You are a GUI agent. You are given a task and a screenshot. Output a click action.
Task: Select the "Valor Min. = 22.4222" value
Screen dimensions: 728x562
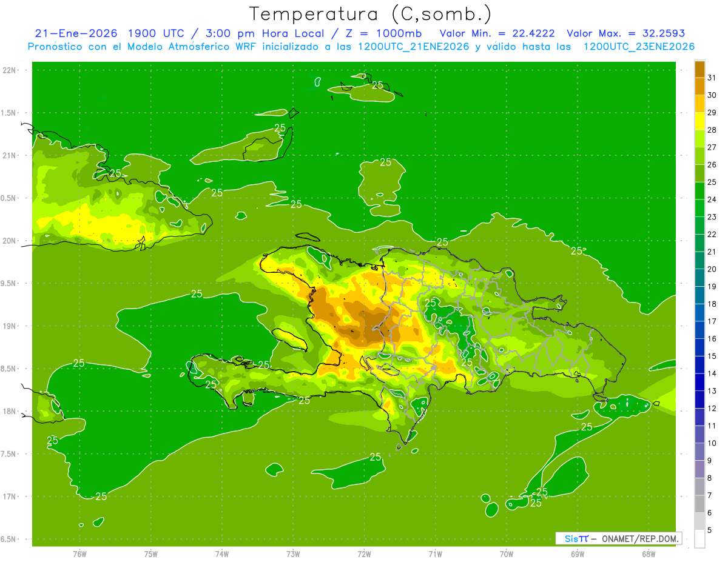tap(497, 33)
